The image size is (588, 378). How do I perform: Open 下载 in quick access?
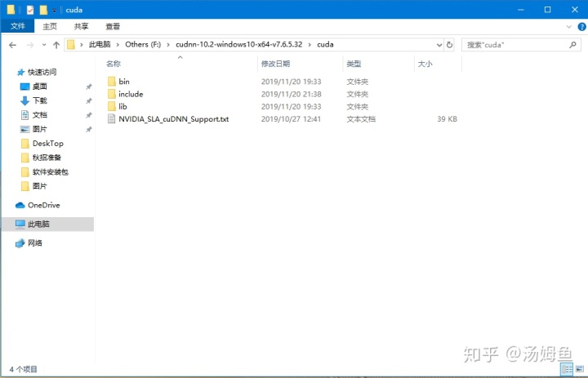(39, 100)
